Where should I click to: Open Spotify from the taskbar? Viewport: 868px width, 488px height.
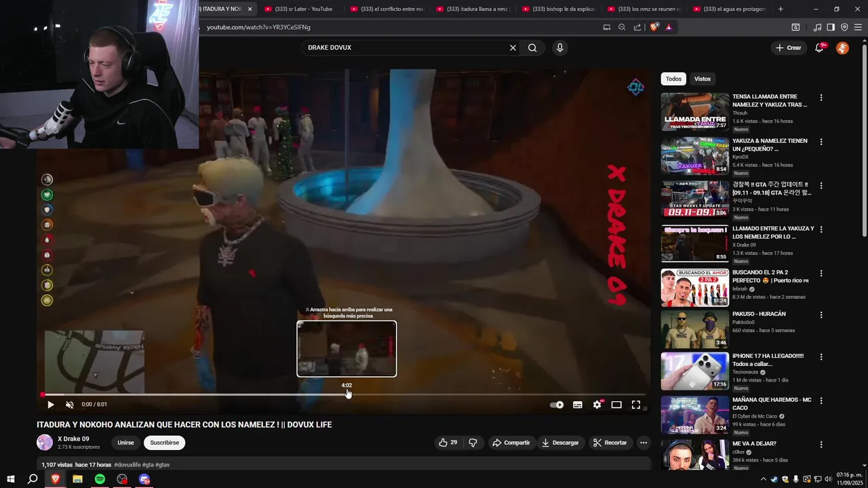pos(100,479)
